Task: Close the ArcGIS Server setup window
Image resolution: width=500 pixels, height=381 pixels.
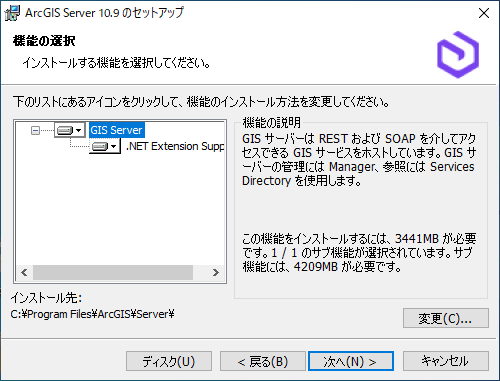Action: click(x=484, y=13)
